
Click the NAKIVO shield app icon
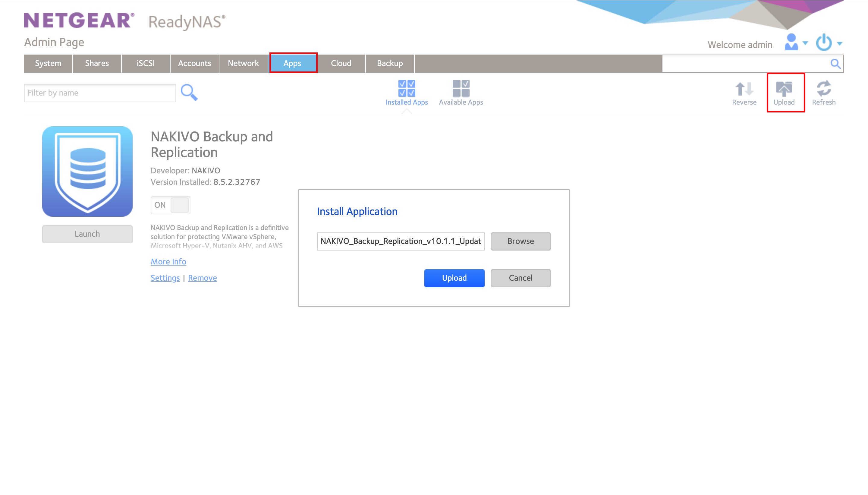[x=87, y=171]
